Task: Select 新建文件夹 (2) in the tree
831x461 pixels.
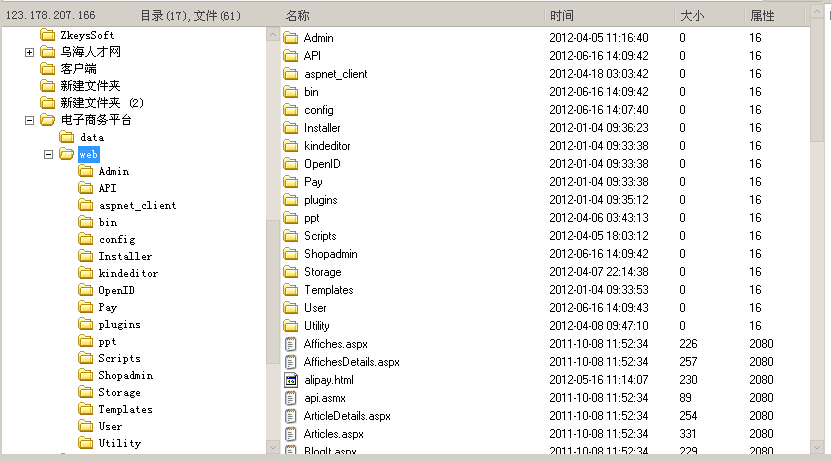Action: coord(102,103)
